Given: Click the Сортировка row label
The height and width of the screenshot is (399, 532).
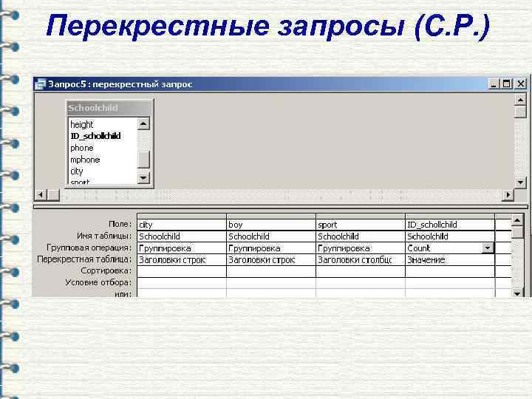Looking at the screenshot, I should 106,270.
